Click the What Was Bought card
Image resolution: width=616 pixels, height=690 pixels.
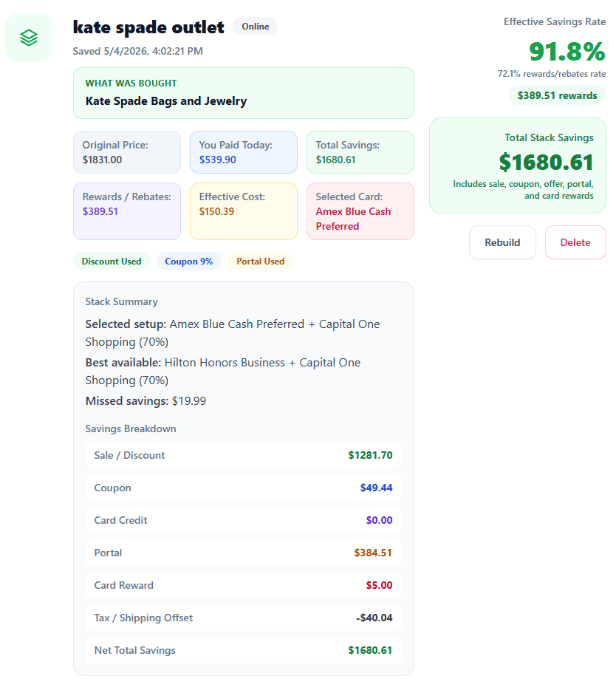click(244, 93)
